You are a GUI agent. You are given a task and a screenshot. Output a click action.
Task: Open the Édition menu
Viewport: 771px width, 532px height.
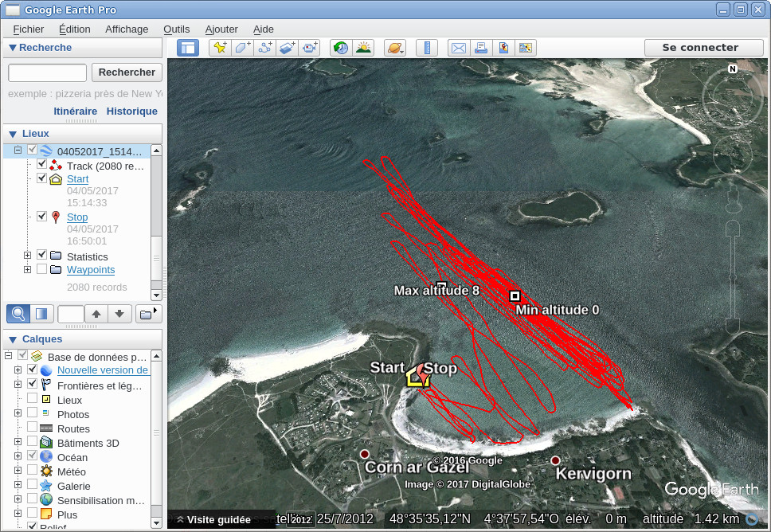[74, 29]
